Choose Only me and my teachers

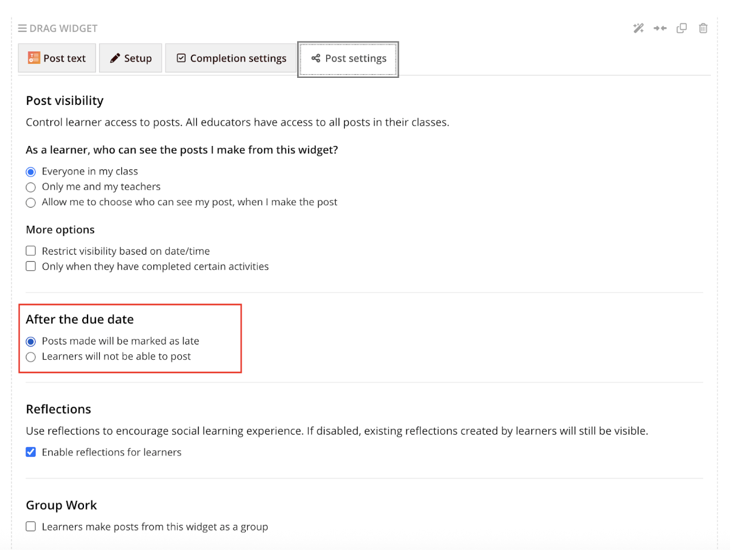pos(31,187)
